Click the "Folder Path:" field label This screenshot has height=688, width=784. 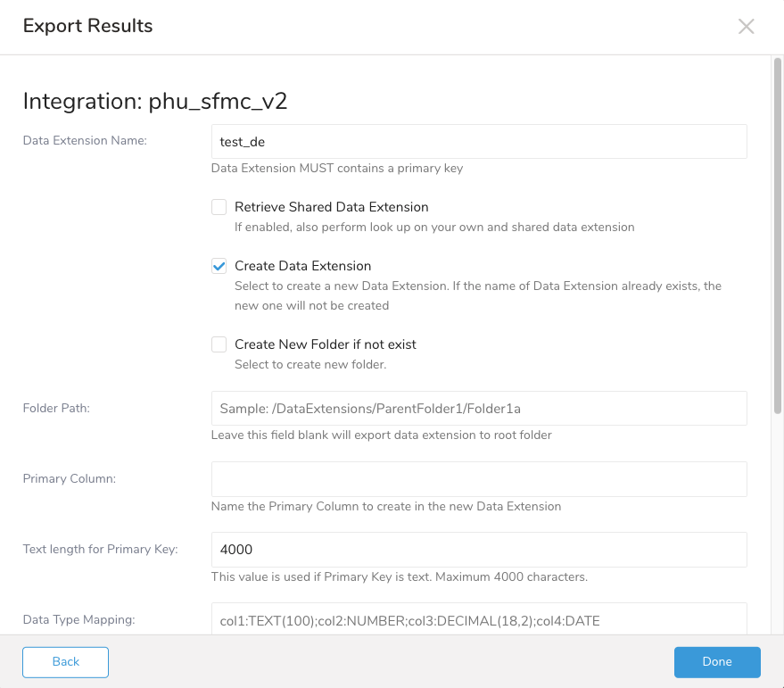pos(57,408)
